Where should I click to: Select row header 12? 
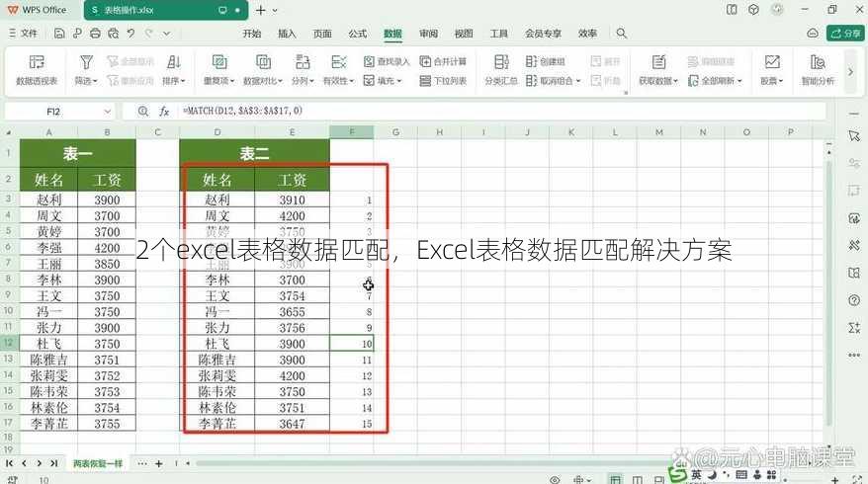click(8, 344)
